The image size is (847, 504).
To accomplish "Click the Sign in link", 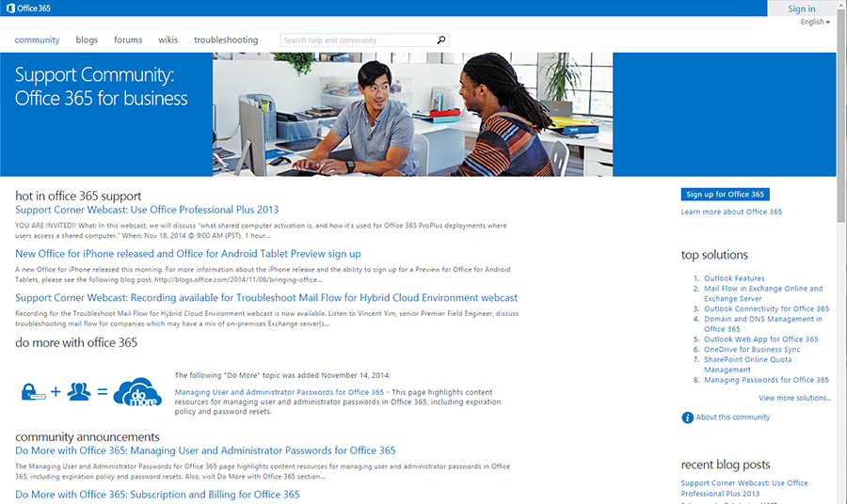I will [802, 8].
